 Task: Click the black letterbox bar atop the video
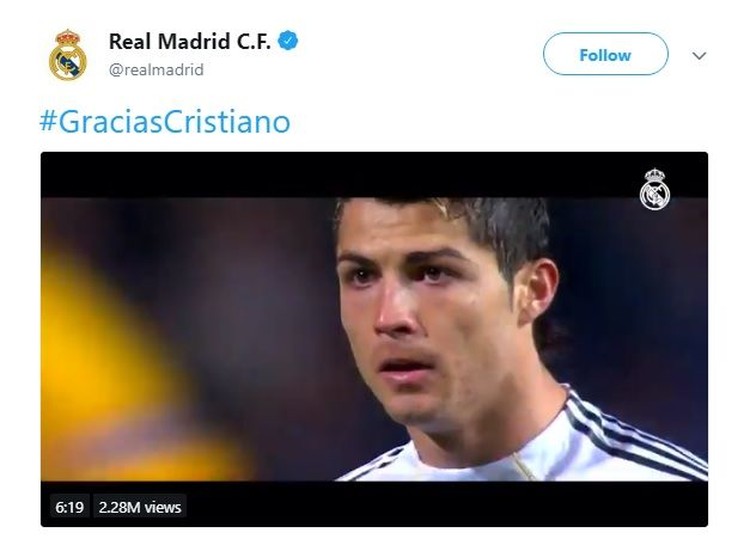335,175
